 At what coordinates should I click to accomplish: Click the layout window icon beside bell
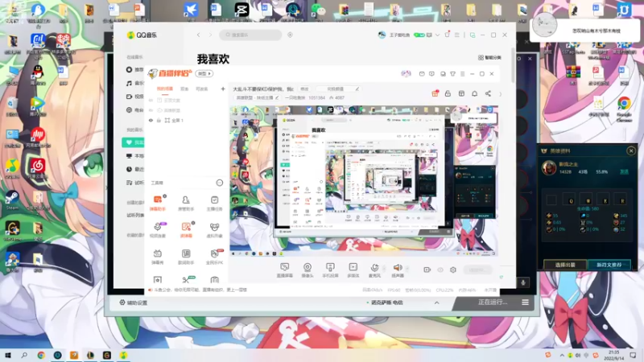coord(461,93)
